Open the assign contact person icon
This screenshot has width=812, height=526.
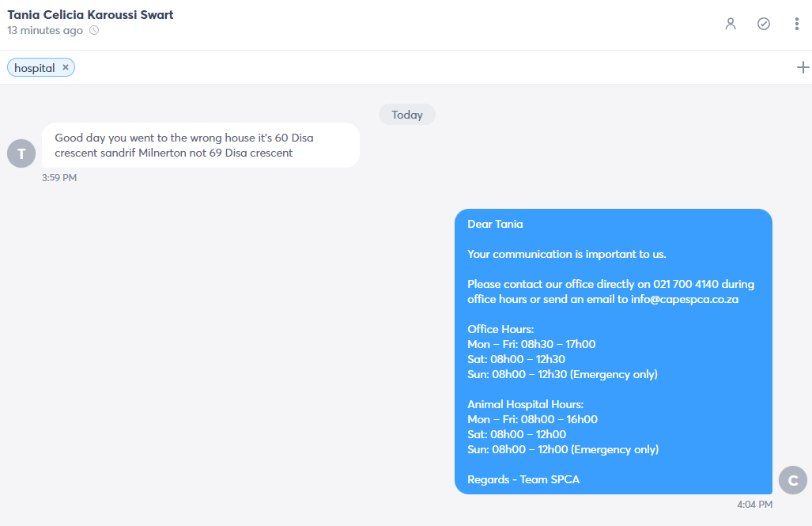pyautogui.click(x=731, y=24)
